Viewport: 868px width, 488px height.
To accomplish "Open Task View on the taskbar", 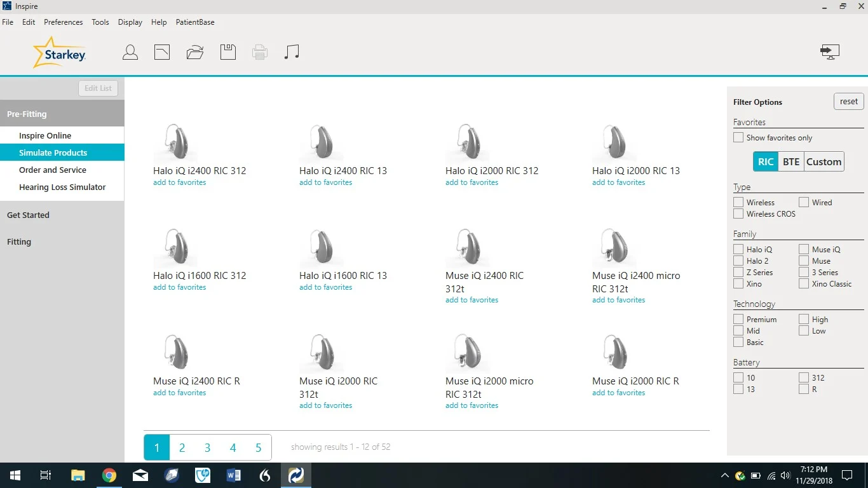I will [46, 475].
